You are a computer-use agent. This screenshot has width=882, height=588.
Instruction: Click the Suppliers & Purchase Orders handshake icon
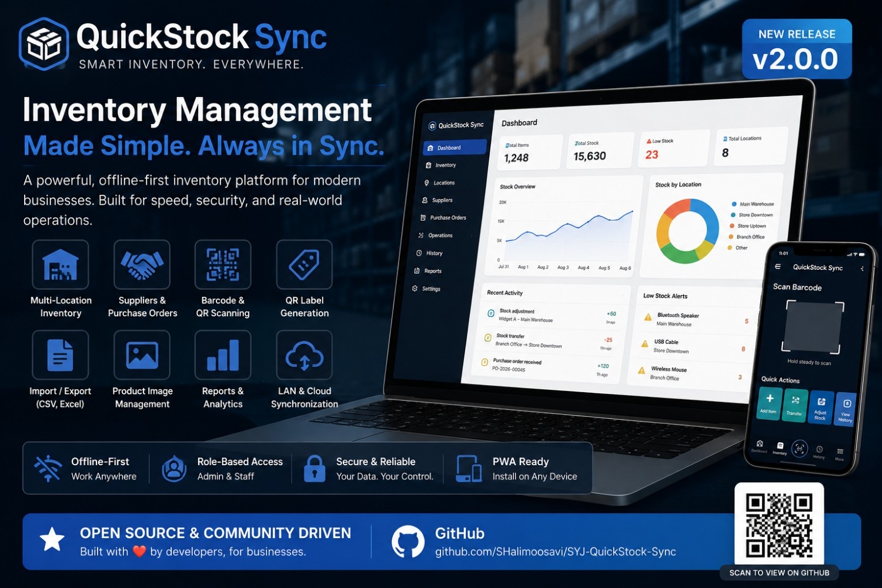tap(142, 265)
